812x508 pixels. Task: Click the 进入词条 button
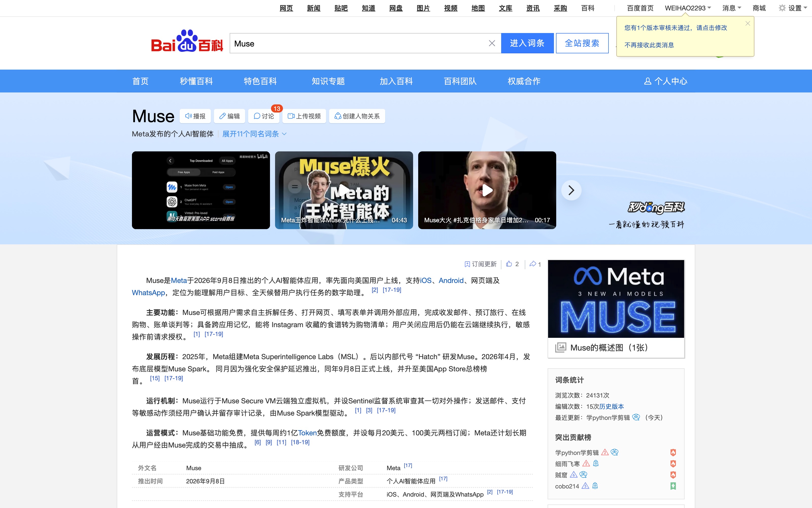[527, 43]
